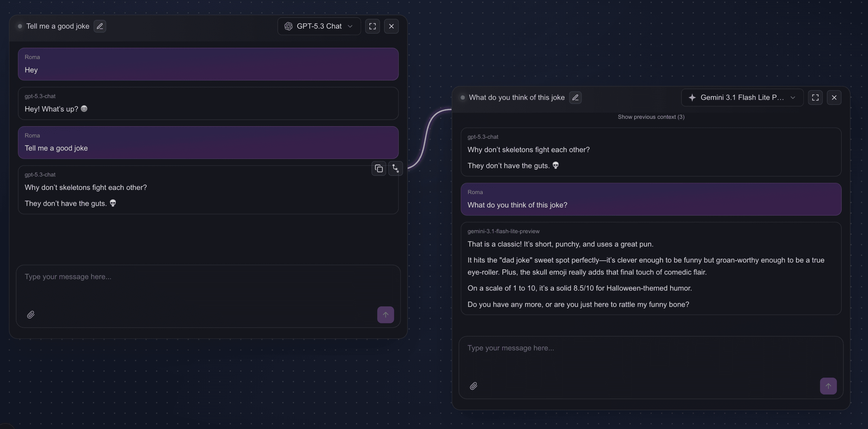868x429 pixels.
Task: Expand the GPT-5.3 chat node to fullscreen
Action: point(372,26)
